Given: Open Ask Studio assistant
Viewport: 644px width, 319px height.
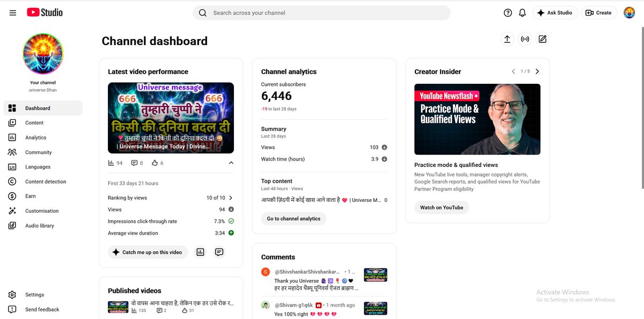Looking at the screenshot, I should [555, 13].
